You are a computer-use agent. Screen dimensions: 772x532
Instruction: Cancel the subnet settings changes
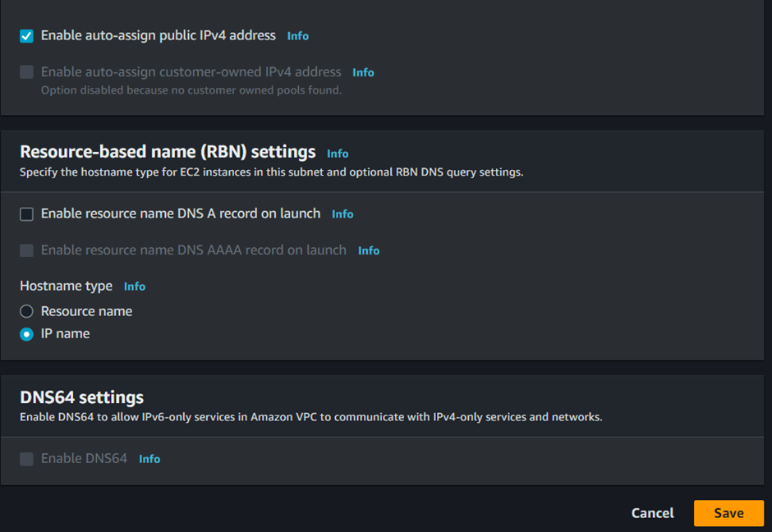652,513
